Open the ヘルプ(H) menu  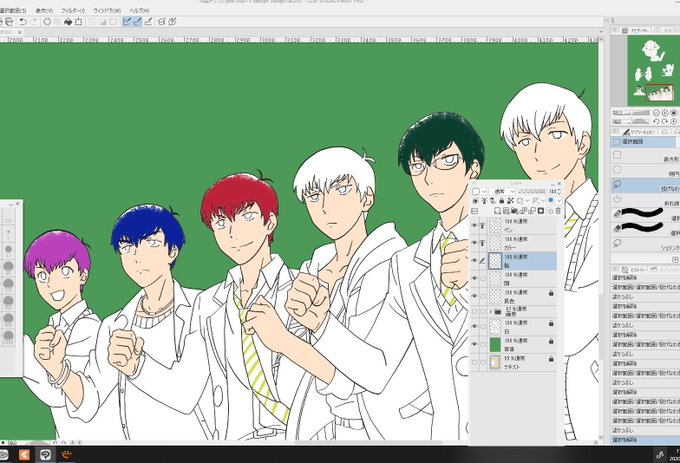tap(139, 10)
